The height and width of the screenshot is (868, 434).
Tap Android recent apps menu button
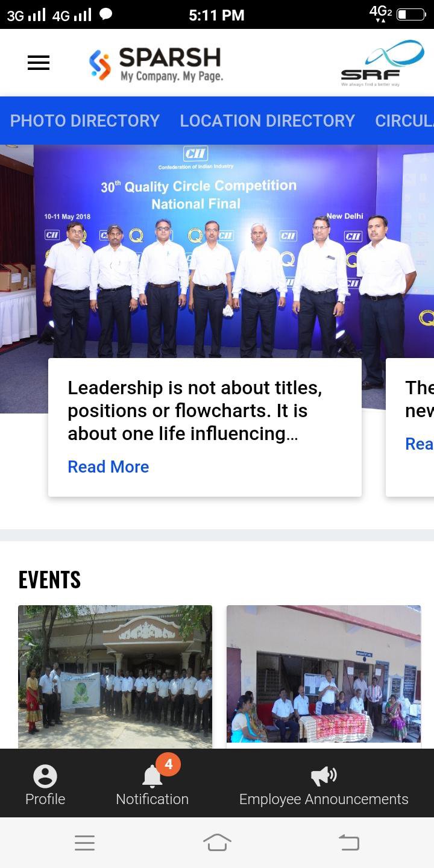click(84, 843)
